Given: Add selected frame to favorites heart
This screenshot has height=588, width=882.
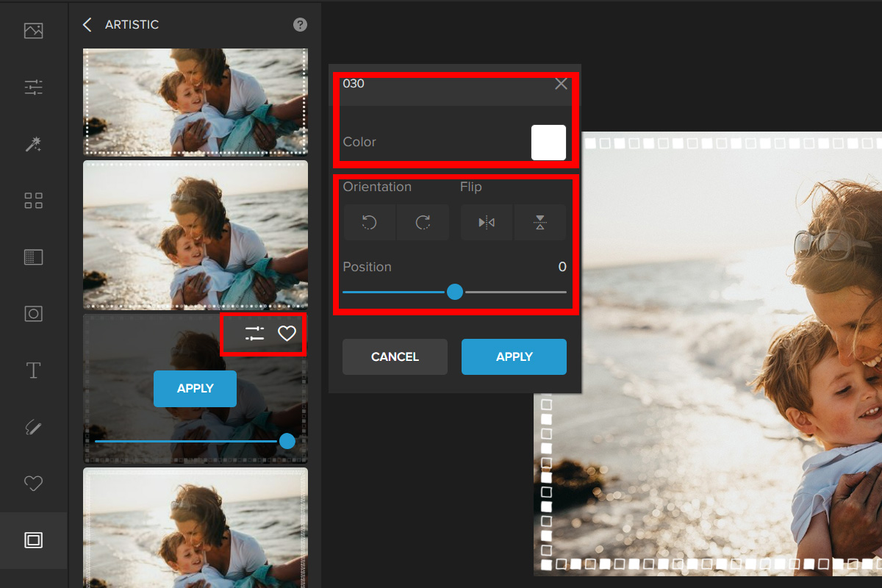Looking at the screenshot, I should (x=287, y=334).
